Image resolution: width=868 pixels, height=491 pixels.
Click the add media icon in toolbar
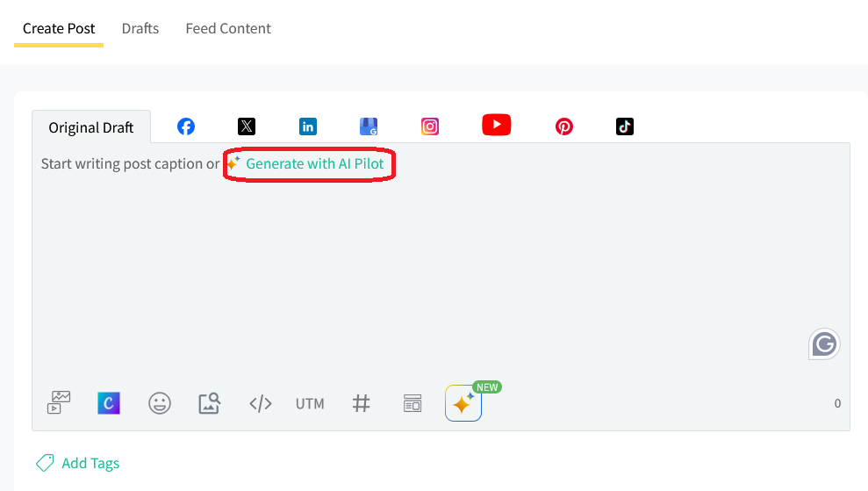59,403
